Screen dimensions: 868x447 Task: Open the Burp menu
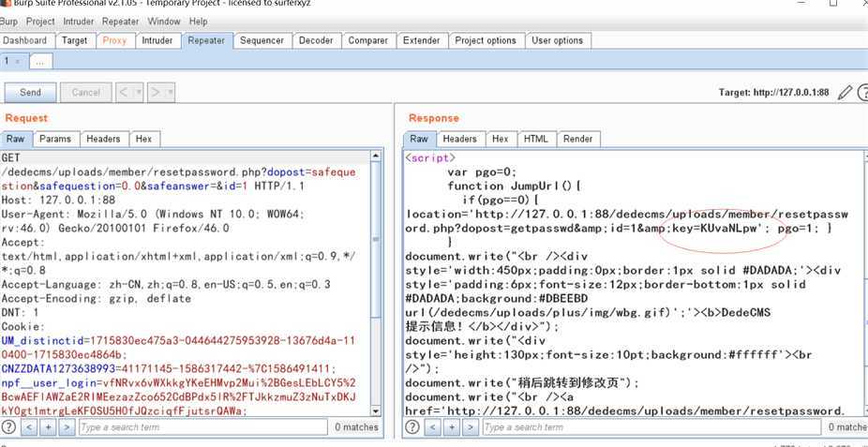click(8, 22)
